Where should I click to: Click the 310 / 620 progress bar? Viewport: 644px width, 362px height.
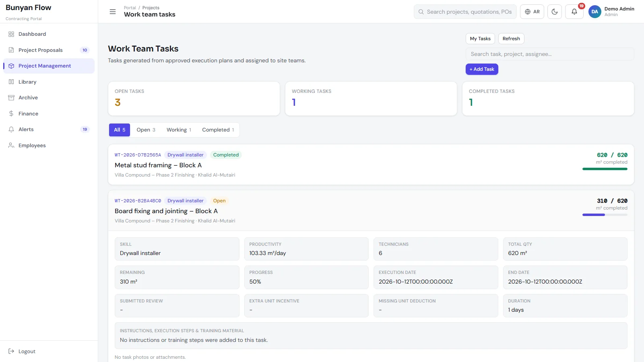pos(605,215)
